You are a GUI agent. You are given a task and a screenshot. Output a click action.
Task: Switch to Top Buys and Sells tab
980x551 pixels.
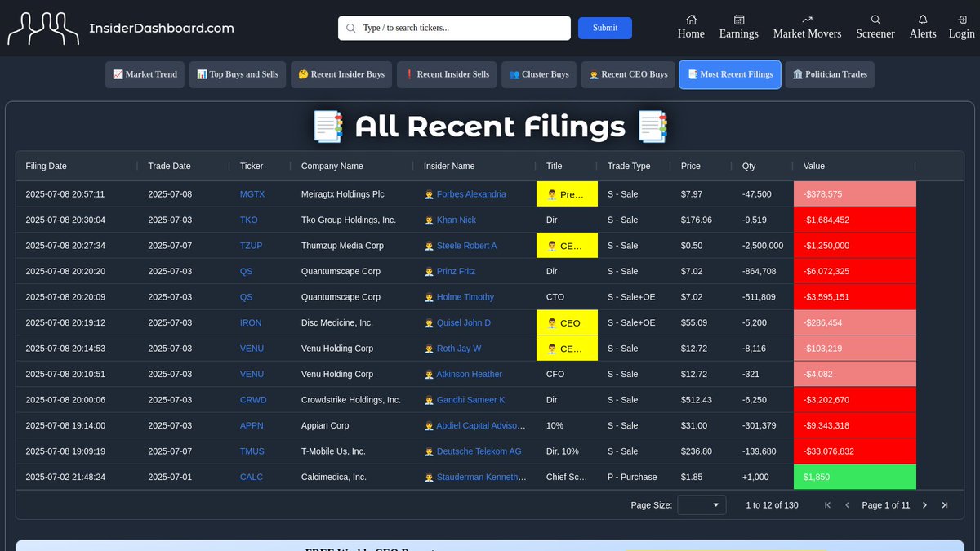(238, 74)
